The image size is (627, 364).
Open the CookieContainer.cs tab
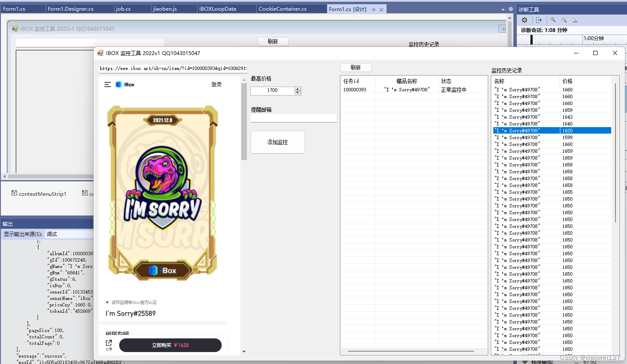point(283,9)
